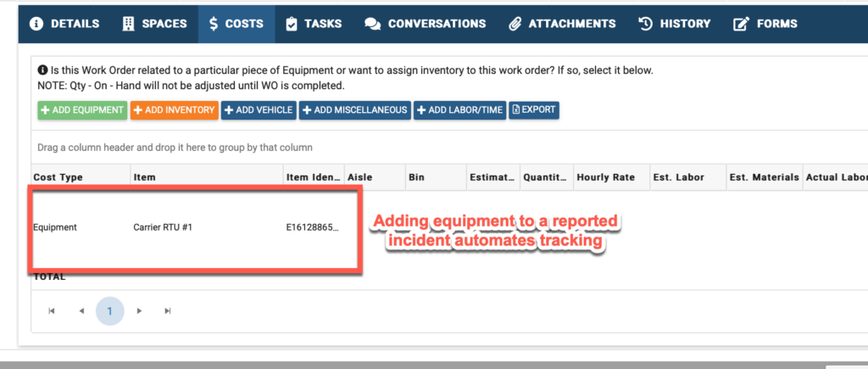The width and height of the screenshot is (868, 369).
Task: Click the Add Miscellaneous button
Action: (x=355, y=110)
